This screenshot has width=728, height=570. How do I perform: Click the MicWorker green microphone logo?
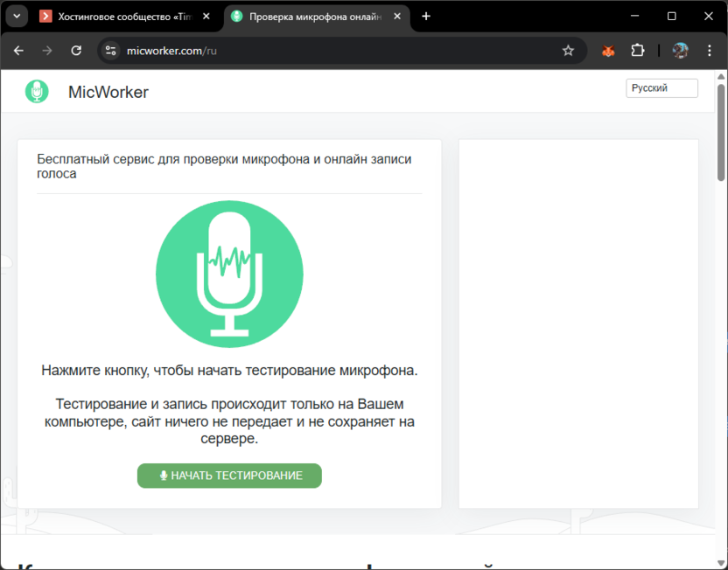click(x=37, y=92)
